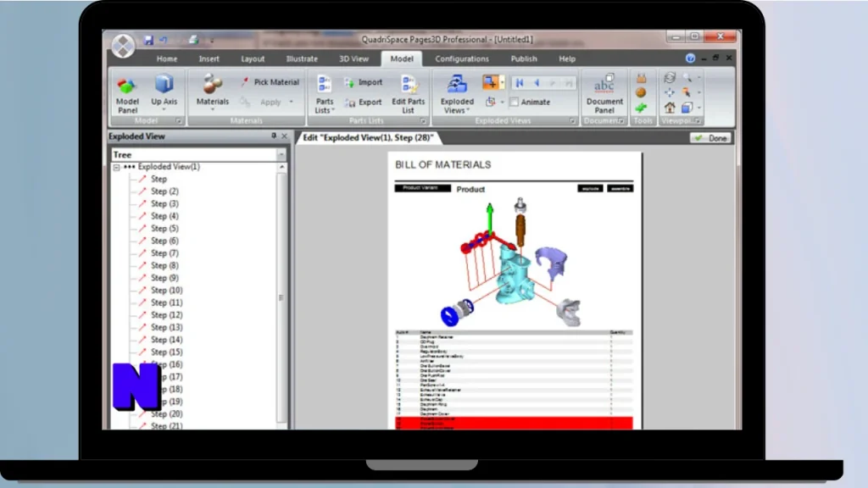
Task: Click the blue cube view icon
Action: click(x=687, y=108)
